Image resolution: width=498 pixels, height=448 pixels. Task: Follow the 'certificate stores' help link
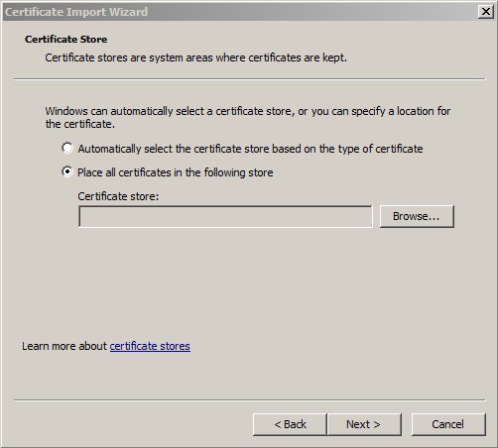150,346
